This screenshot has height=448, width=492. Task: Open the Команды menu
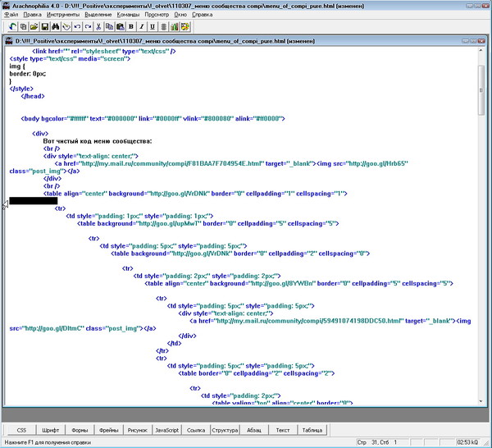pyautogui.click(x=128, y=15)
